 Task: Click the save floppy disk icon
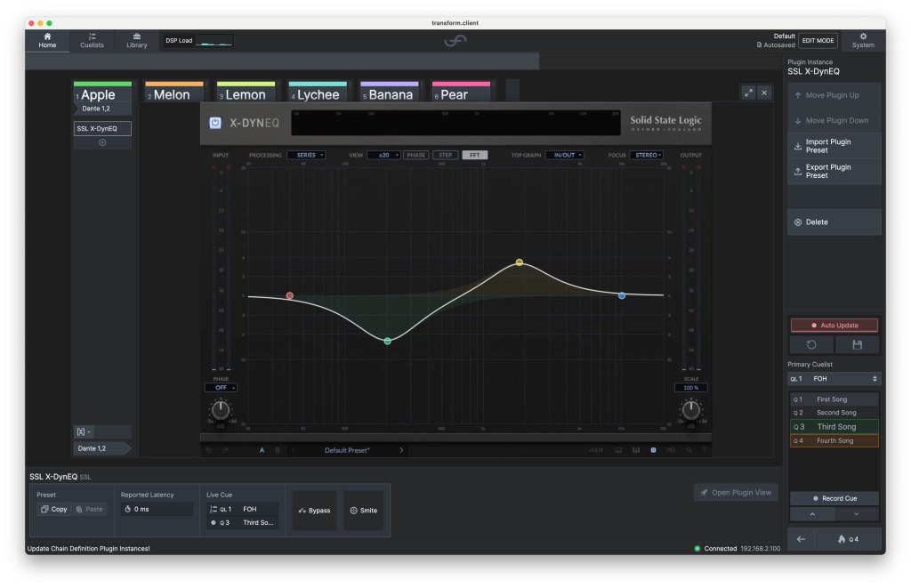[857, 344]
